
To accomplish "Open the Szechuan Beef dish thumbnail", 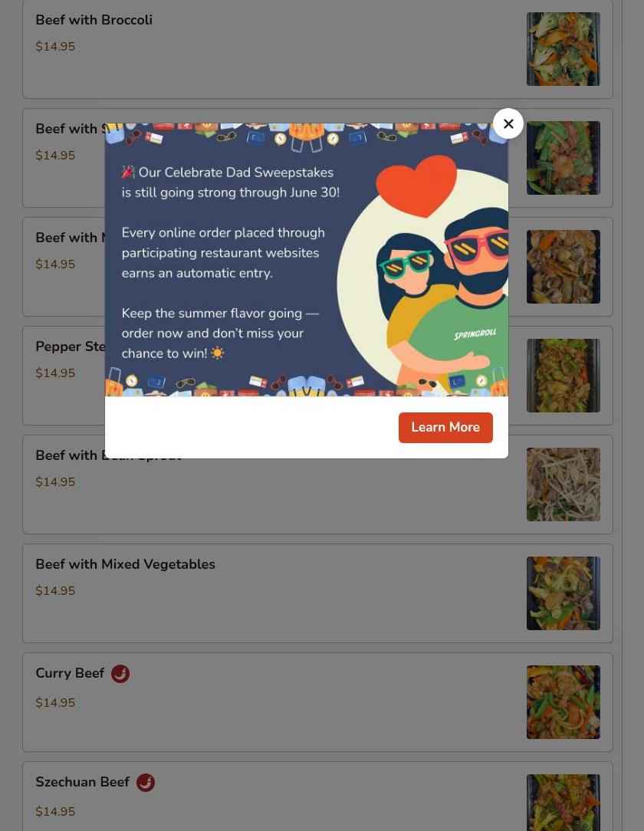I will [563, 803].
